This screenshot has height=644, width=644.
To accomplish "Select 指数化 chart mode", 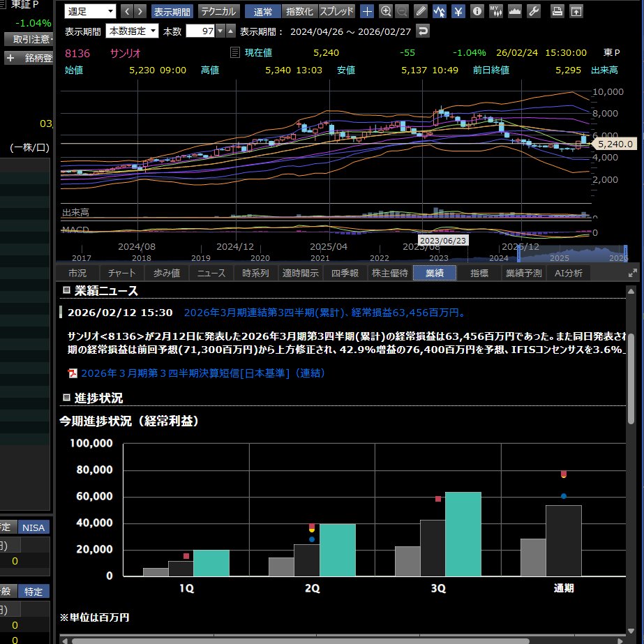I will coord(299,11).
